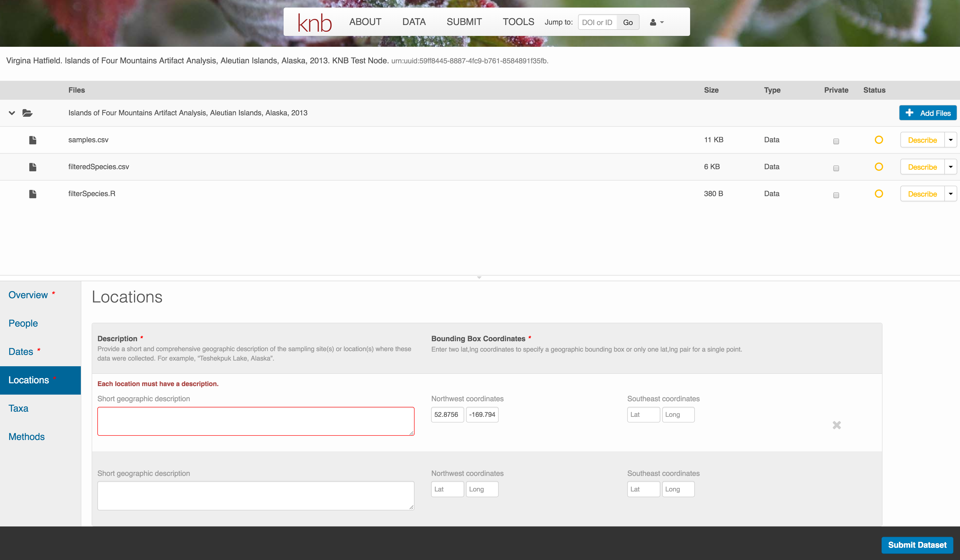
Task: Click the Northwest longitude field showing -169.794
Action: coord(482,414)
